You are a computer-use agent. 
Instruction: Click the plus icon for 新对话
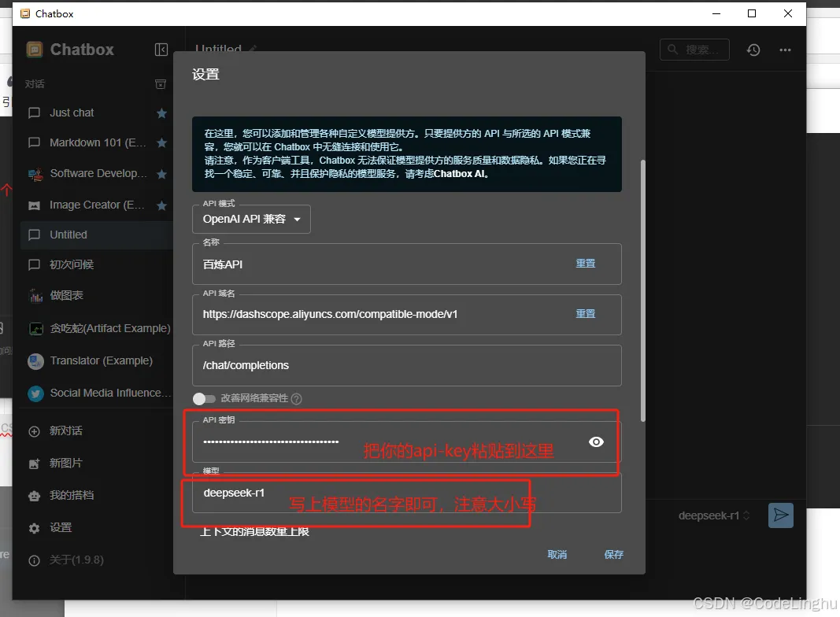click(35, 431)
